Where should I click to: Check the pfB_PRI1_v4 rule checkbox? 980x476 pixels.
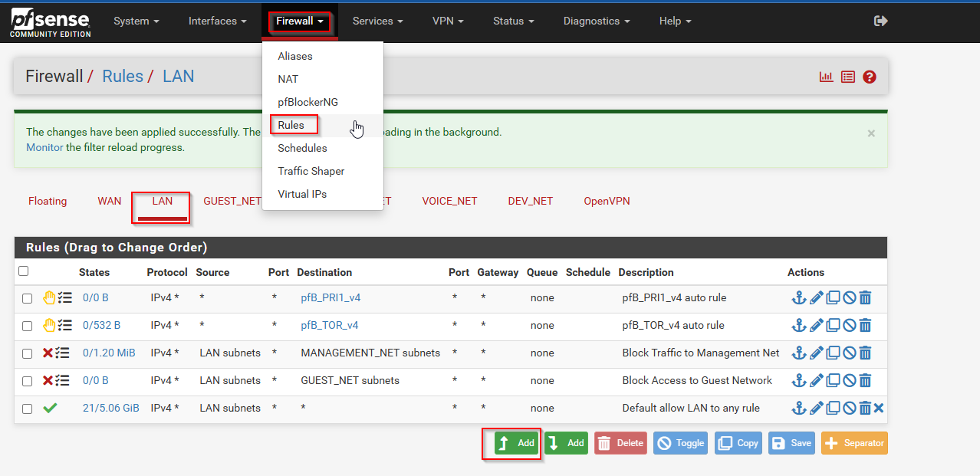click(27, 298)
